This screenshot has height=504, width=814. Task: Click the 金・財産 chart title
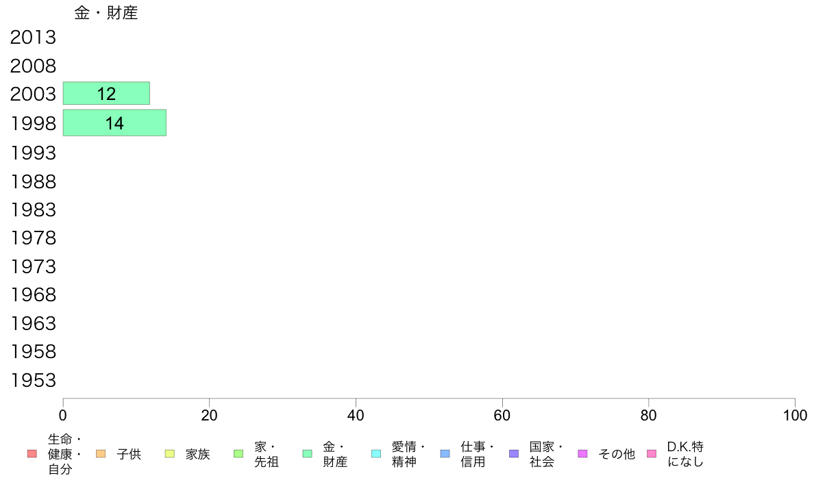[106, 13]
